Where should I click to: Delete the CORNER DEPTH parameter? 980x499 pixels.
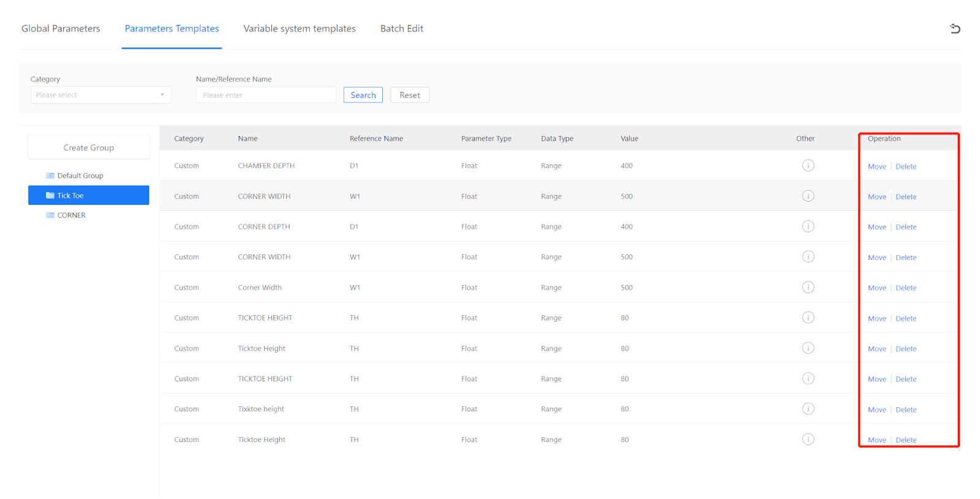(x=905, y=227)
